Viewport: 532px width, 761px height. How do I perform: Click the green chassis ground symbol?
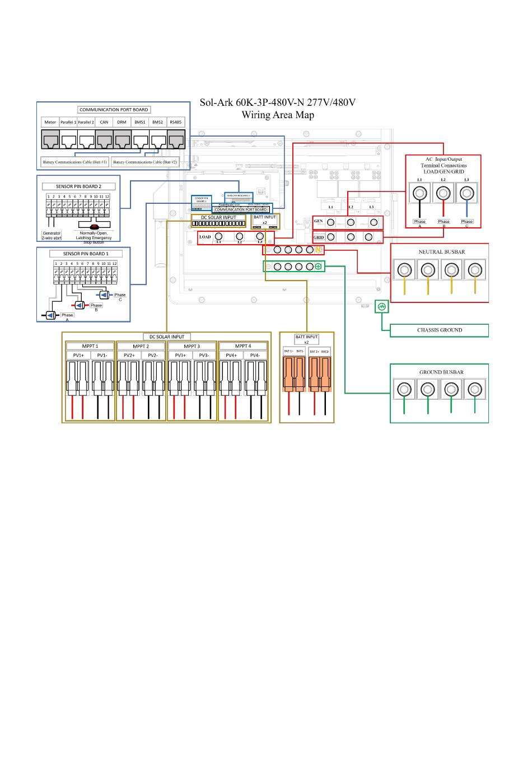point(381,306)
